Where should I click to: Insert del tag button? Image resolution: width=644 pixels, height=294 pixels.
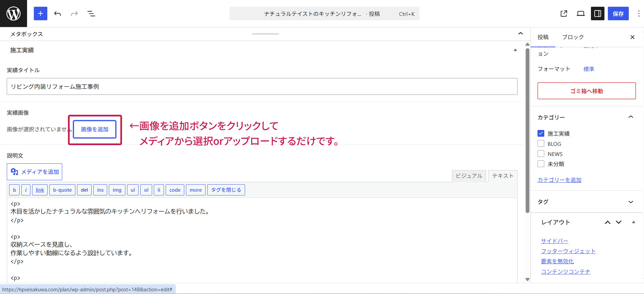85,190
